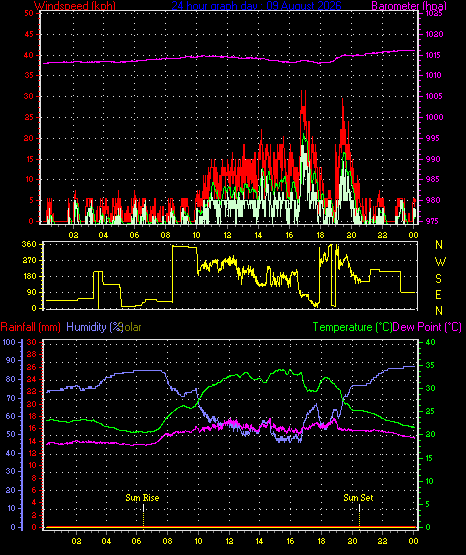Click the W compass direction label
Image resolution: width=466 pixels, height=555 pixels.
coord(440,262)
